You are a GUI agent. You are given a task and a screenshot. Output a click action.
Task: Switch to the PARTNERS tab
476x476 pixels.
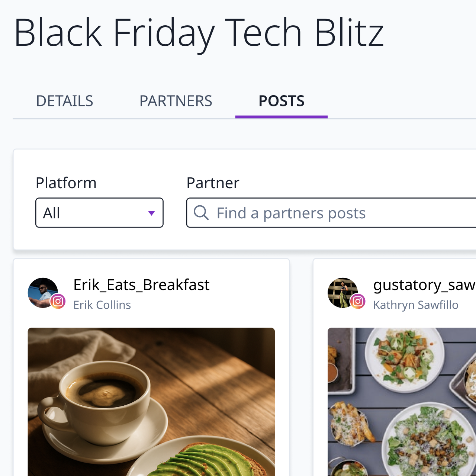176,101
